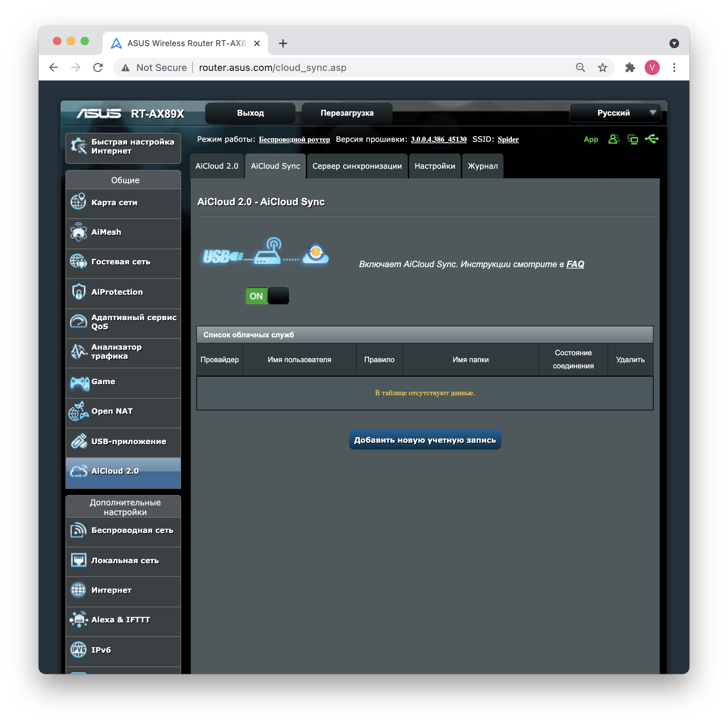Open the AiMesh sidebar icon
The image size is (728, 725).
click(x=79, y=232)
